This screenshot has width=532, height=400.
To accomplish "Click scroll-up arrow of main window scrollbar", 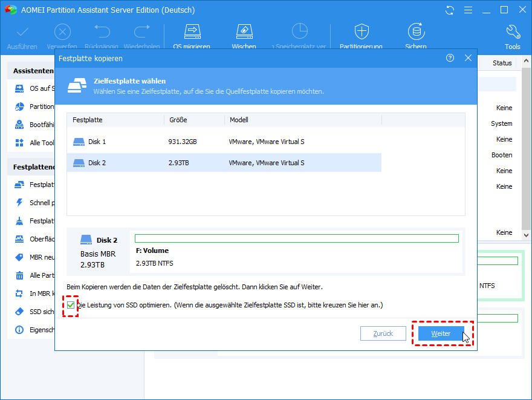I will point(526,61).
